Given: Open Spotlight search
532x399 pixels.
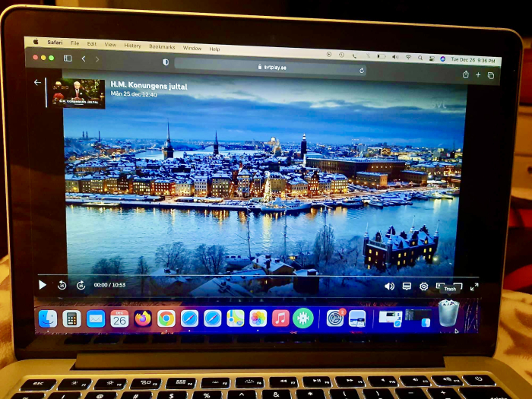Looking at the screenshot, I should pyautogui.click(x=420, y=58).
